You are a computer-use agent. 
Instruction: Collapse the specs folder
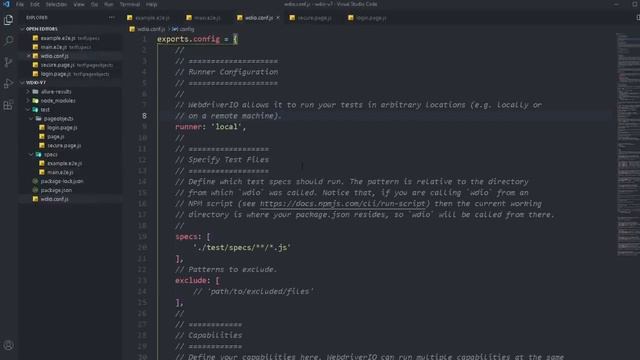point(31,154)
